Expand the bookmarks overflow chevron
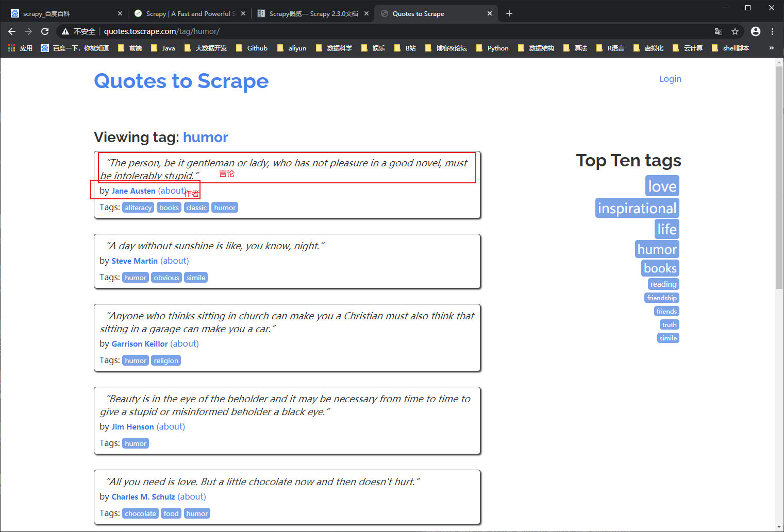The width and height of the screenshot is (784, 532). tap(771, 48)
